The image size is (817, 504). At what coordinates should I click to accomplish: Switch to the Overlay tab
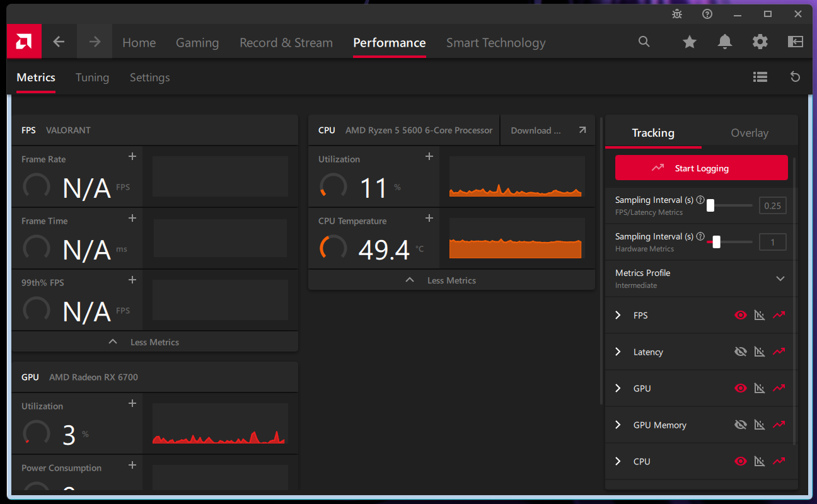pos(750,132)
